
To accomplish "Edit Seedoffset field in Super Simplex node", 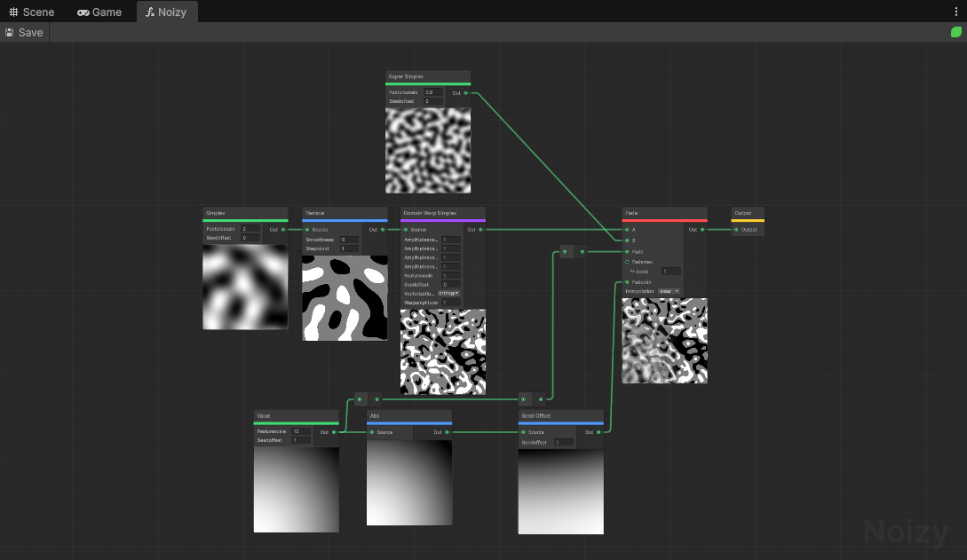I will pos(433,101).
